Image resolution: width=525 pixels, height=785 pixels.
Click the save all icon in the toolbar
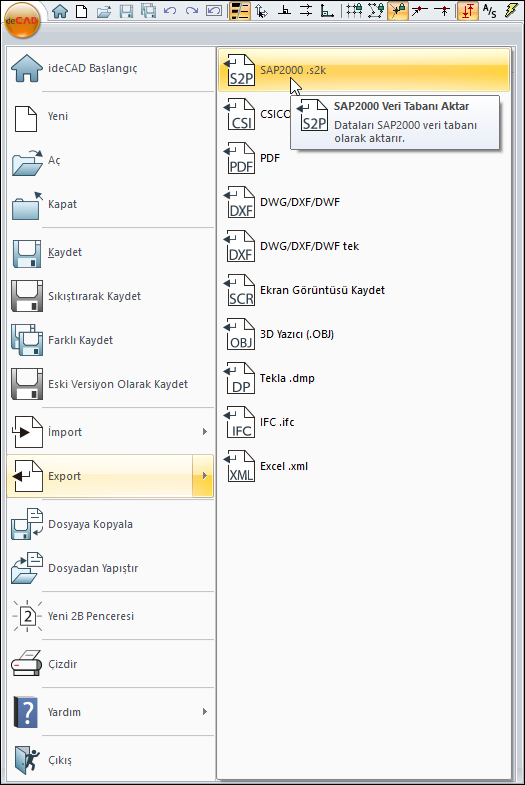[x=148, y=11]
